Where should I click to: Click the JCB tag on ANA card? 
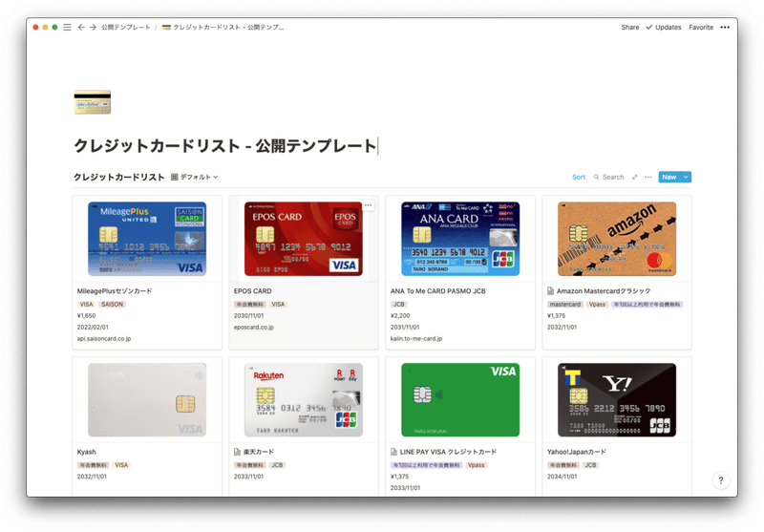click(x=398, y=305)
